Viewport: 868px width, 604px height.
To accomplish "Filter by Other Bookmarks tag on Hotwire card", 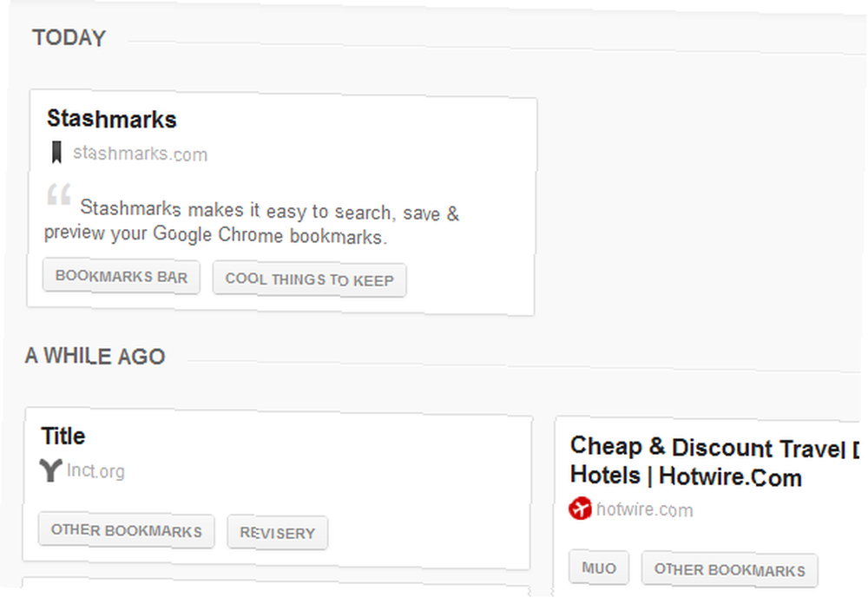I will click(730, 569).
